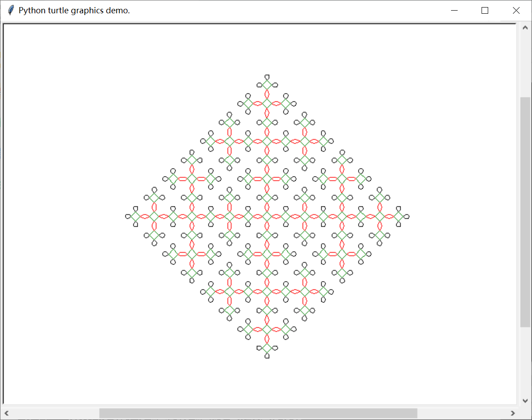Click the horizontal scrollbar left arrow
The height and width of the screenshot is (420, 532).
[7, 413]
